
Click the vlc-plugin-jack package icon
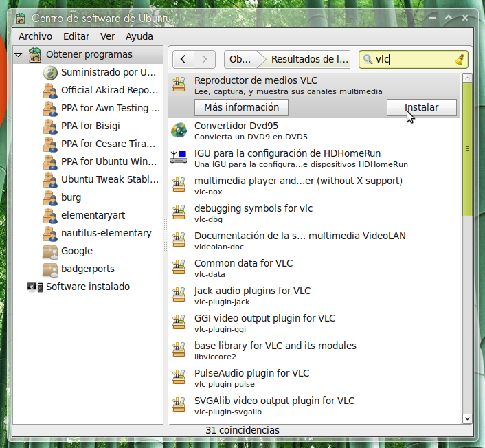click(x=179, y=295)
